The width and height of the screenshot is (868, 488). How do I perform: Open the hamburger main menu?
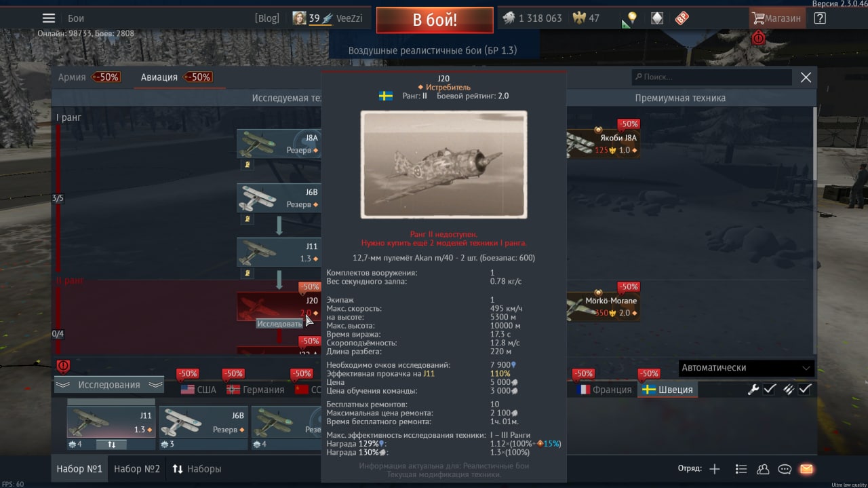(49, 18)
